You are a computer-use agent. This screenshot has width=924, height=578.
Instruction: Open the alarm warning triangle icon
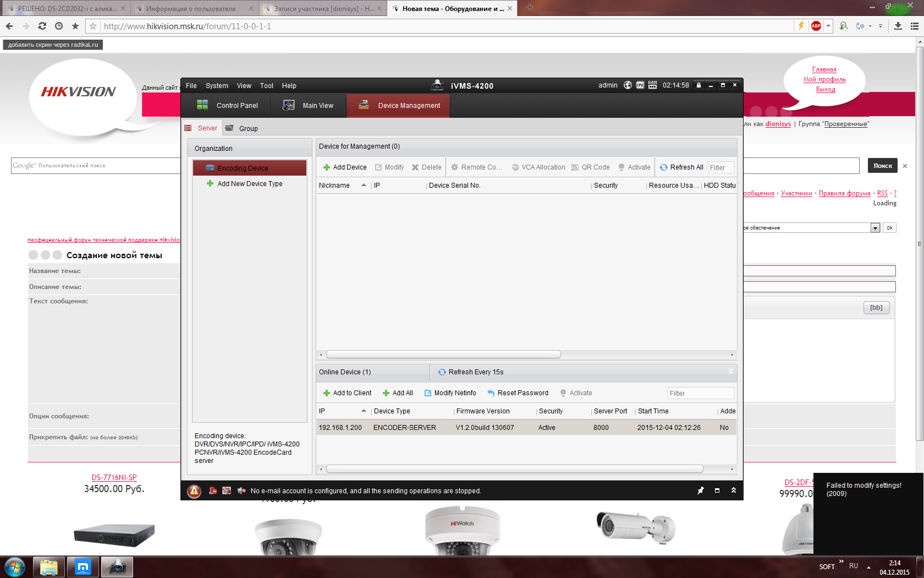click(x=194, y=491)
